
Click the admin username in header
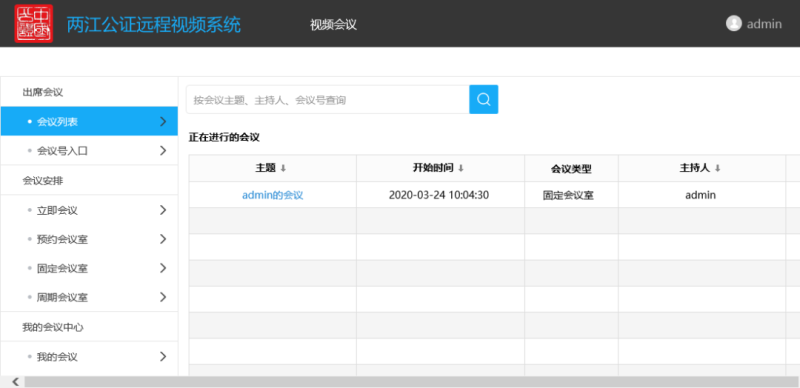tap(764, 24)
